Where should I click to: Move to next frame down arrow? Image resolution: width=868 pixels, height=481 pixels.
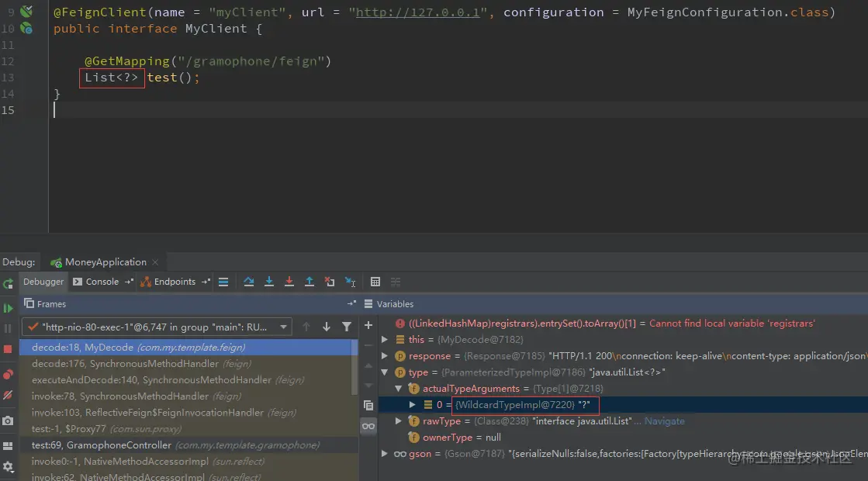pos(327,327)
